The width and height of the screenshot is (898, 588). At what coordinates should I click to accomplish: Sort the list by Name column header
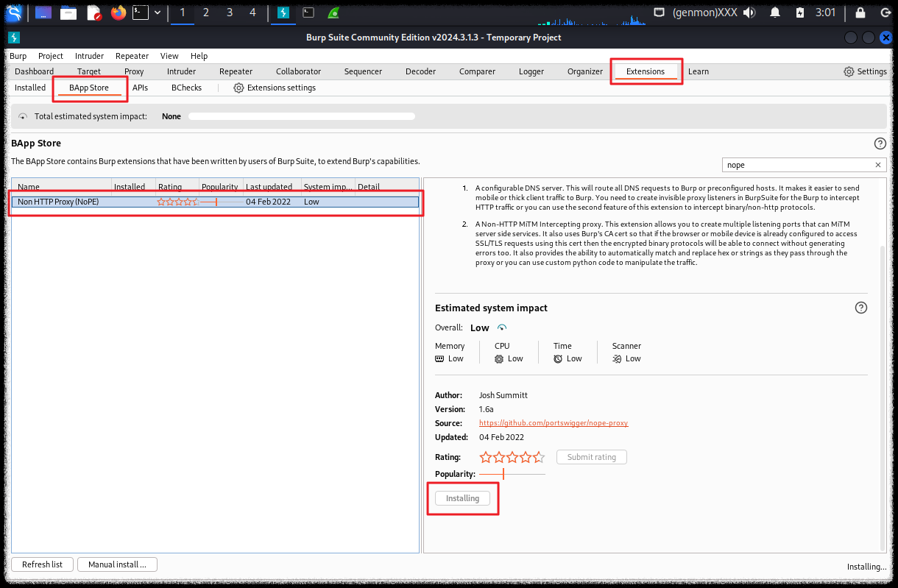pyautogui.click(x=62, y=187)
